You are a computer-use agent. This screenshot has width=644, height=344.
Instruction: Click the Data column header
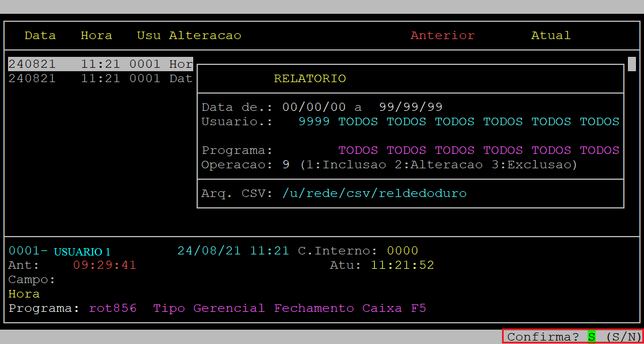40,36
